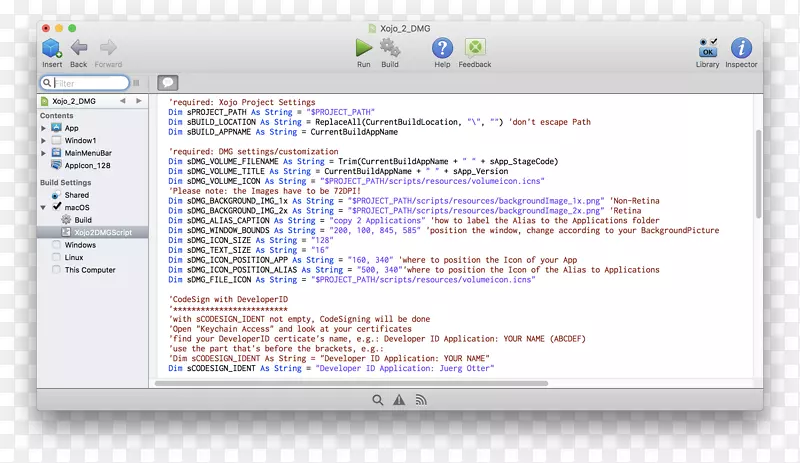The image size is (800, 463).
Task: Select the Xojo2DMGScript build step
Action: point(103,232)
